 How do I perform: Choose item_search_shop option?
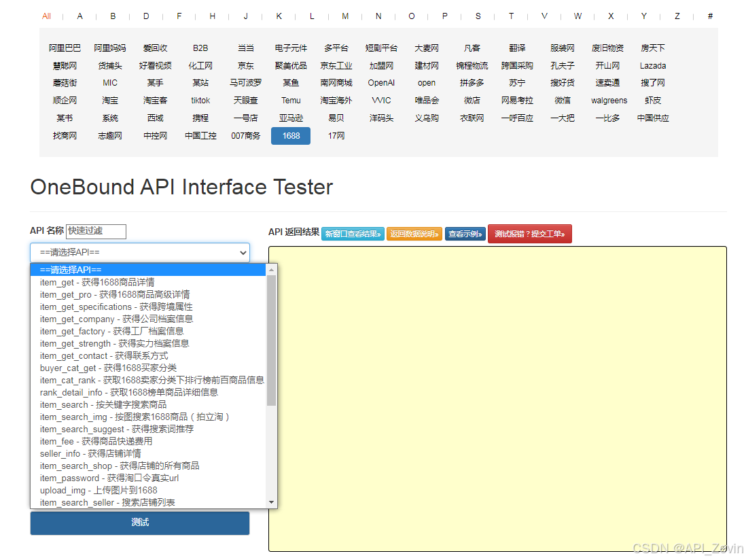pyautogui.click(x=148, y=466)
